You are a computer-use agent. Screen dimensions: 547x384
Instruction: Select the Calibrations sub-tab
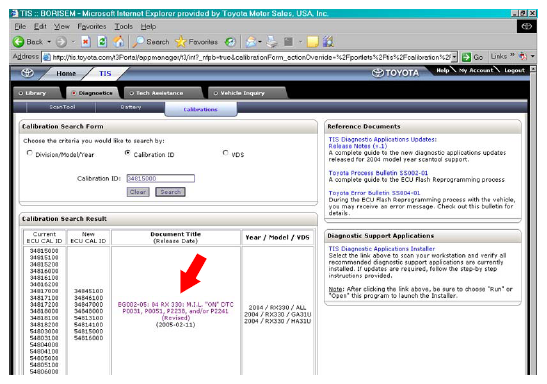[x=201, y=109]
